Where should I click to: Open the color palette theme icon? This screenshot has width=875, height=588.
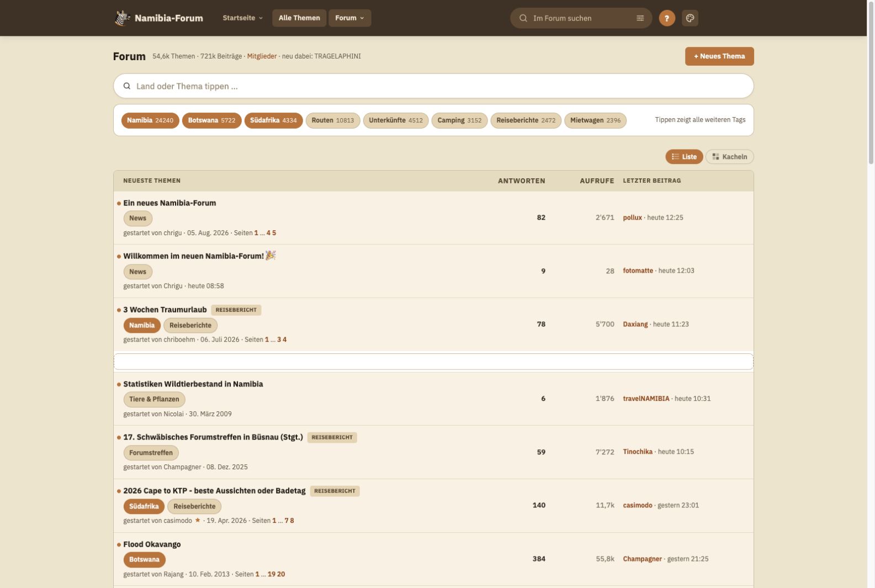click(690, 18)
